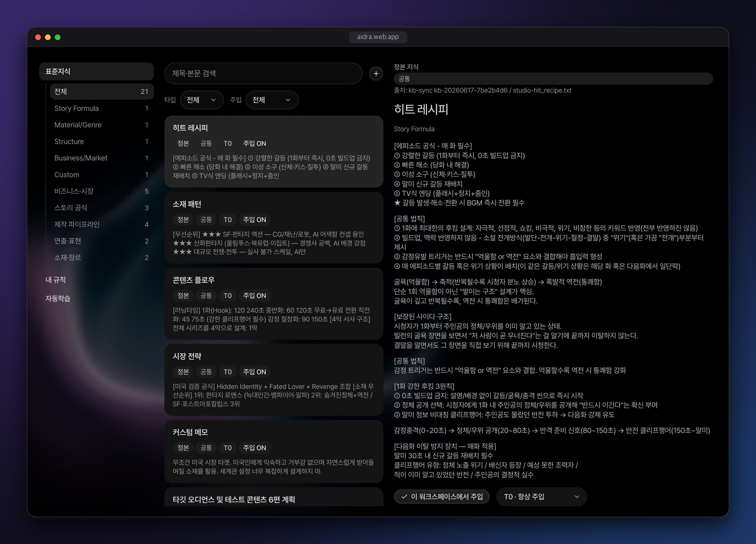Filter by 비즈니스·시장 category
The width and height of the screenshot is (756, 544).
click(102, 191)
